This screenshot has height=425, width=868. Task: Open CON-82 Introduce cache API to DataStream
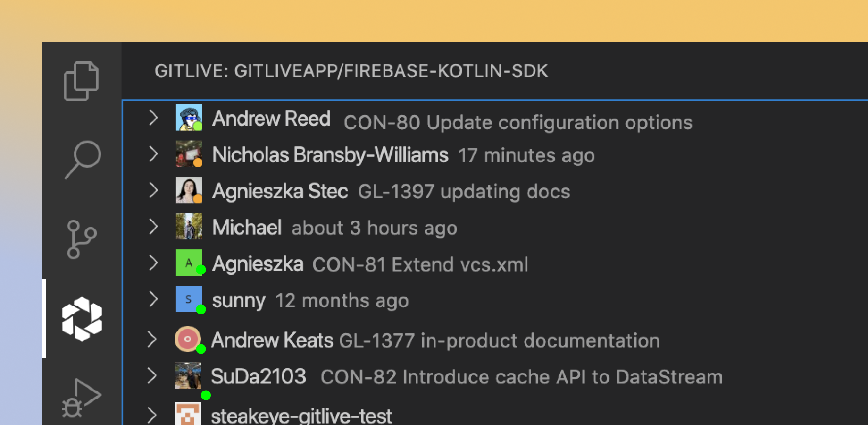coord(522,377)
